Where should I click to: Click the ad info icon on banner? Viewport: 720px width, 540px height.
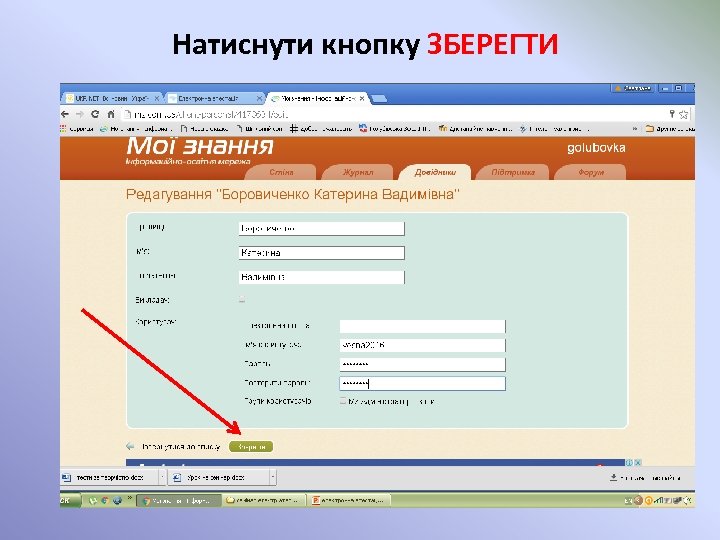tap(629, 462)
